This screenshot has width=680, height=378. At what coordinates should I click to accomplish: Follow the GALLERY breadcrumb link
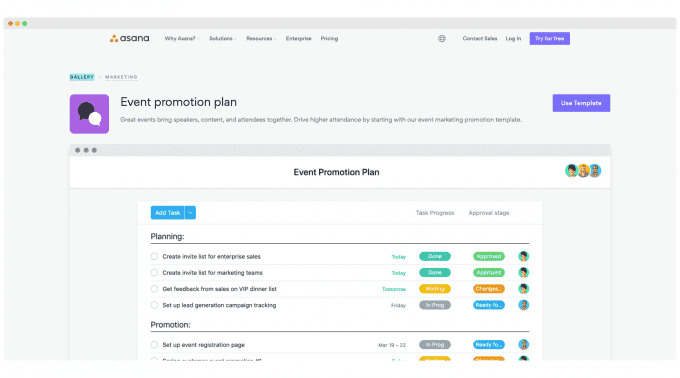tap(82, 77)
